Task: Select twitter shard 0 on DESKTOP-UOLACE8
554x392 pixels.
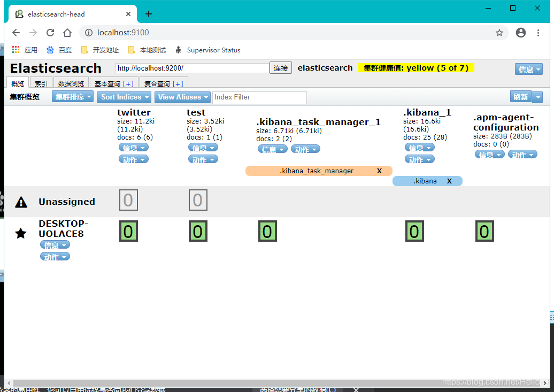Action: coord(128,231)
